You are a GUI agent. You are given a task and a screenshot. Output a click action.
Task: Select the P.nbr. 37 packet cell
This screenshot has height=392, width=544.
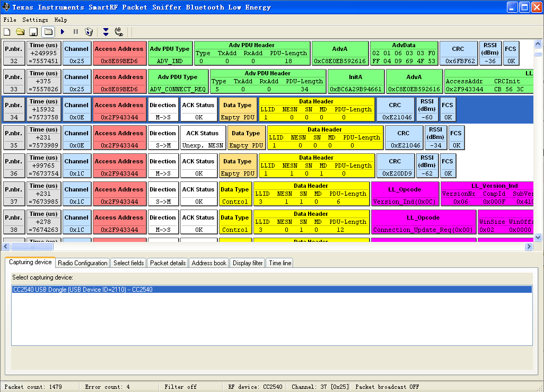coord(14,194)
